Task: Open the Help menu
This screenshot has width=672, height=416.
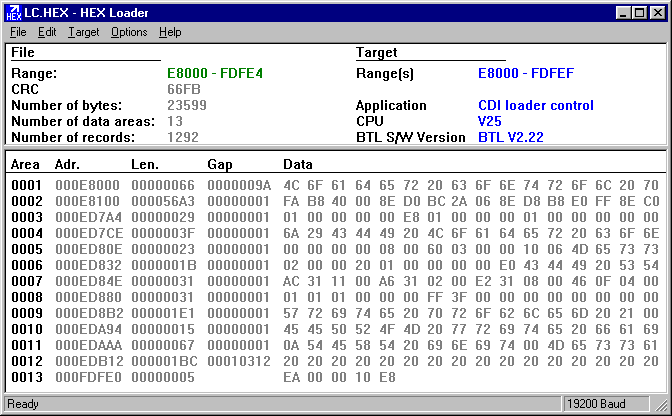Action: pyautogui.click(x=170, y=32)
